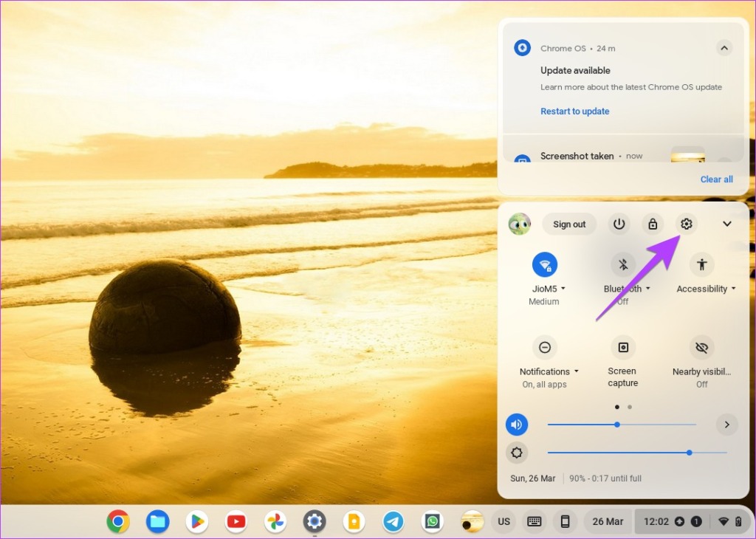The image size is (756, 539).
Task: Lock the screen with padlock icon
Action: tap(653, 224)
